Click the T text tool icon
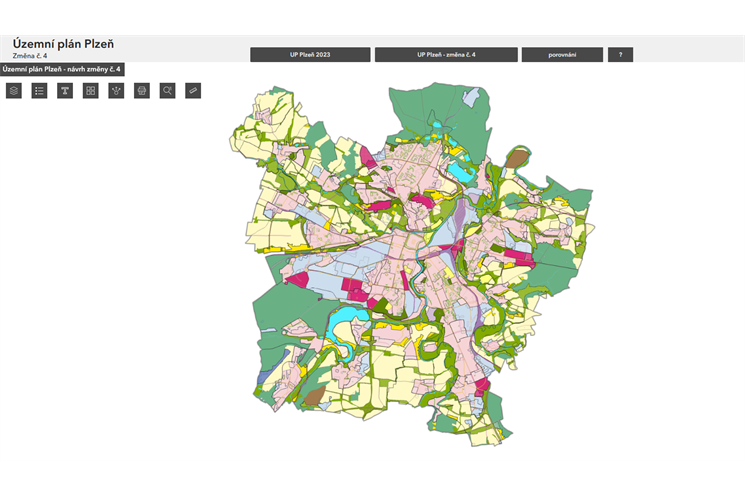 (65, 91)
